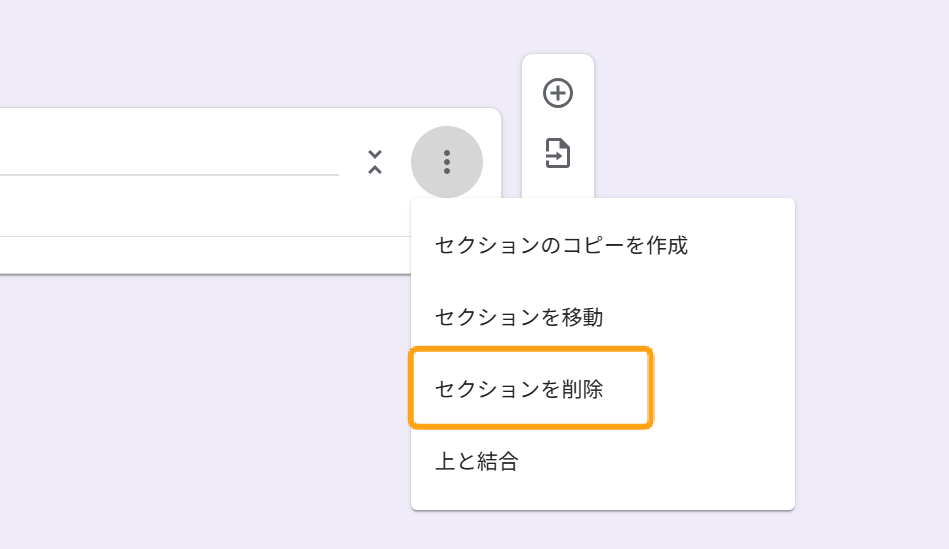Screen dimensions: 949x549
Task: Select 上と結合 from the menu
Action: 477,462
